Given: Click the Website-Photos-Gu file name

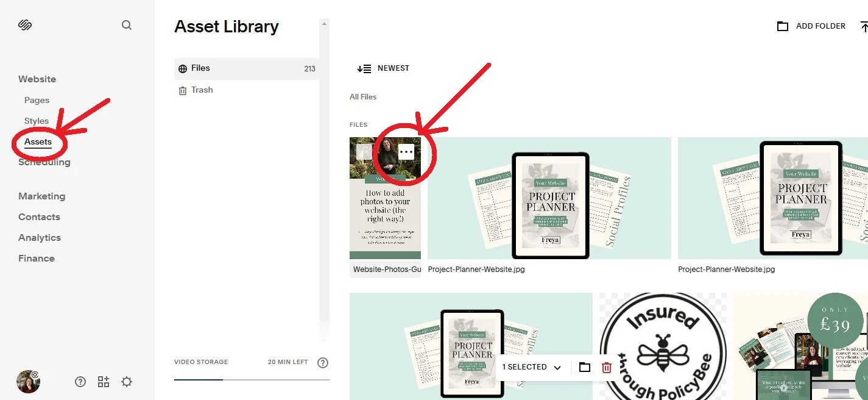Looking at the screenshot, I should (x=387, y=269).
